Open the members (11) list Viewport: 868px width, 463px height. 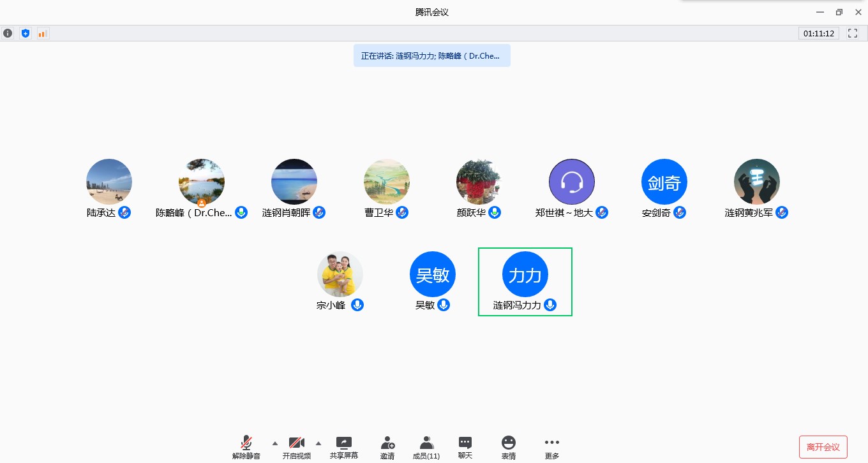[426, 447]
